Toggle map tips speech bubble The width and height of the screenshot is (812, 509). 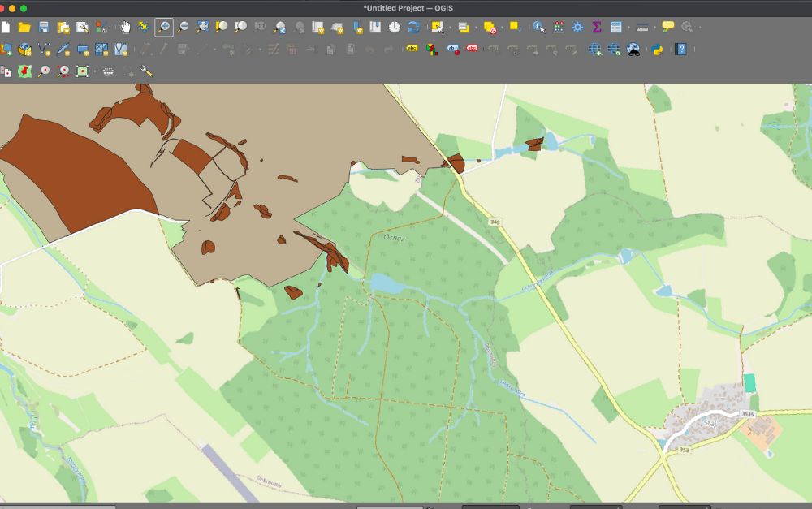coord(667,28)
